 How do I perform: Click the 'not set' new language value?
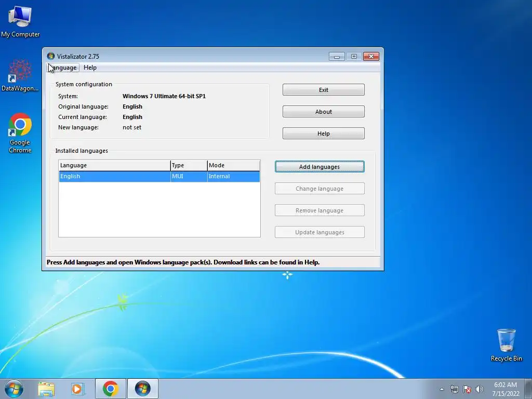click(x=132, y=128)
